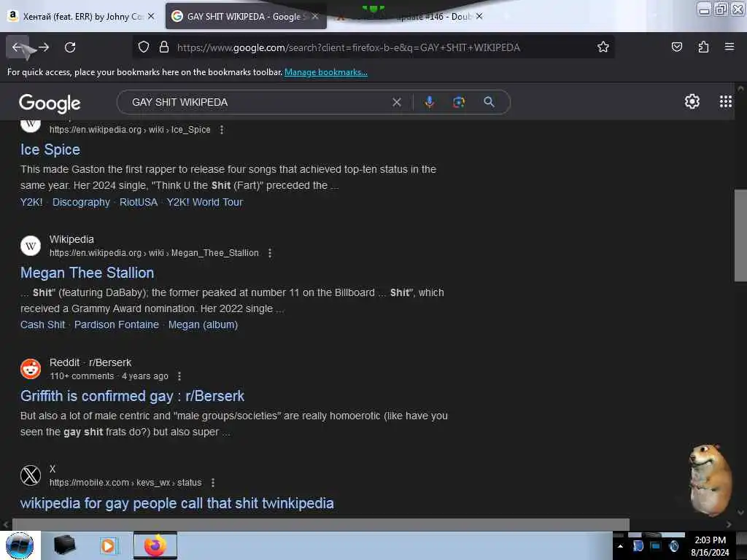Open more options for the X result
Viewport: 747px width, 560px height.
tap(213, 483)
